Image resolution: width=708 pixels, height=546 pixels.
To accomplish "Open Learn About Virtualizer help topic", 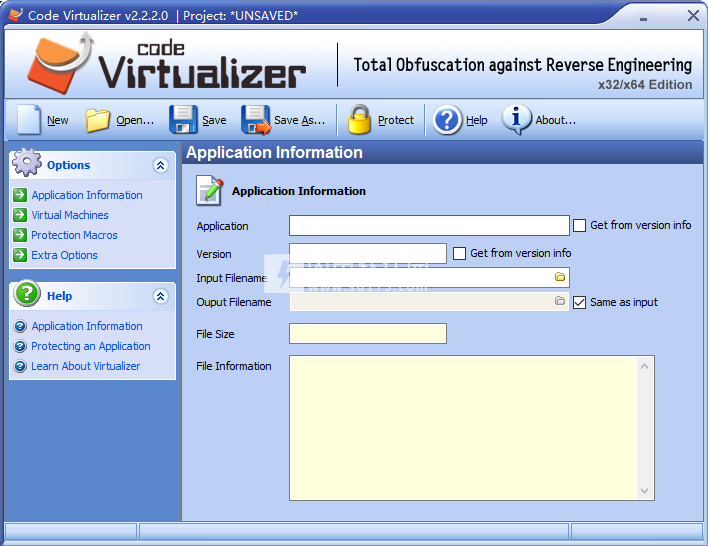I will (x=85, y=366).
